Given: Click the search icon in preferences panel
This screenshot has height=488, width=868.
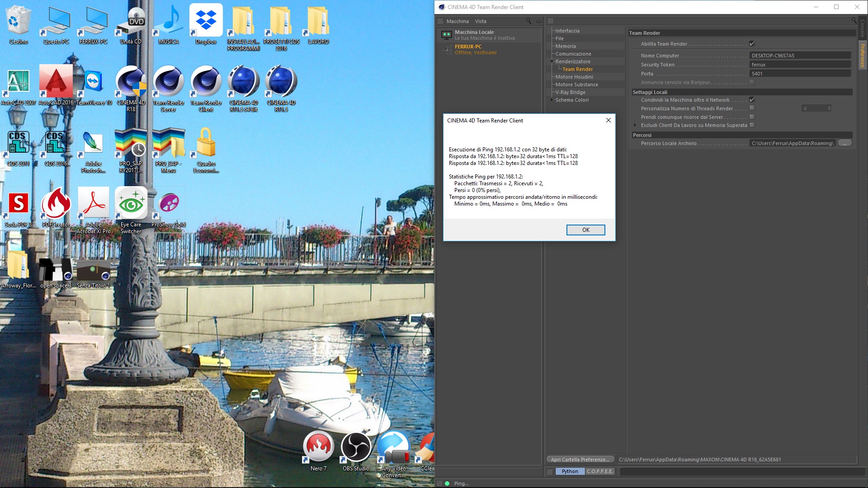Looking at the screenshot, I should 854,20.
